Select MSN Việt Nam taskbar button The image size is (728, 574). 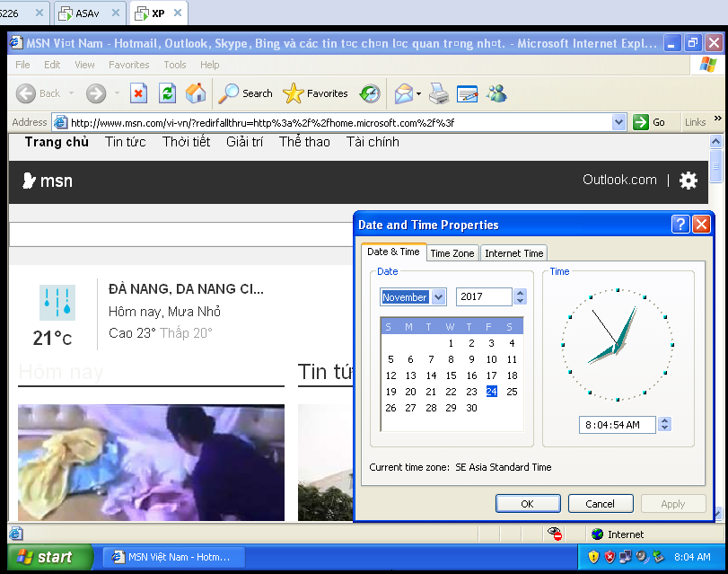click(x=173, y=557)
